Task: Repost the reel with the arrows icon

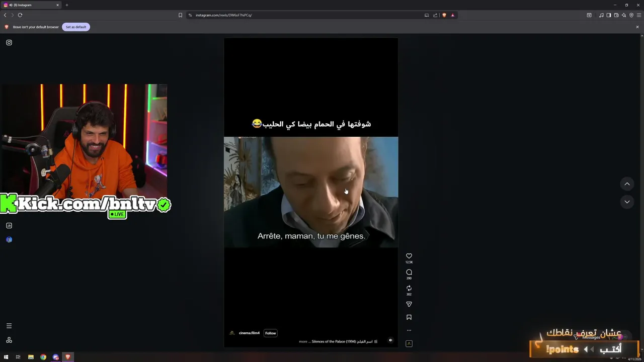Action: [x=409, y=288]
